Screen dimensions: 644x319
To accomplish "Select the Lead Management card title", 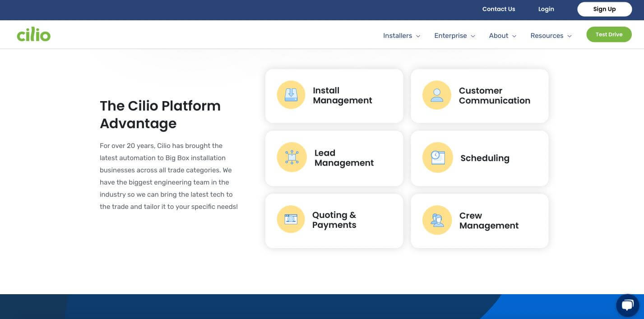I will [344, 158].
